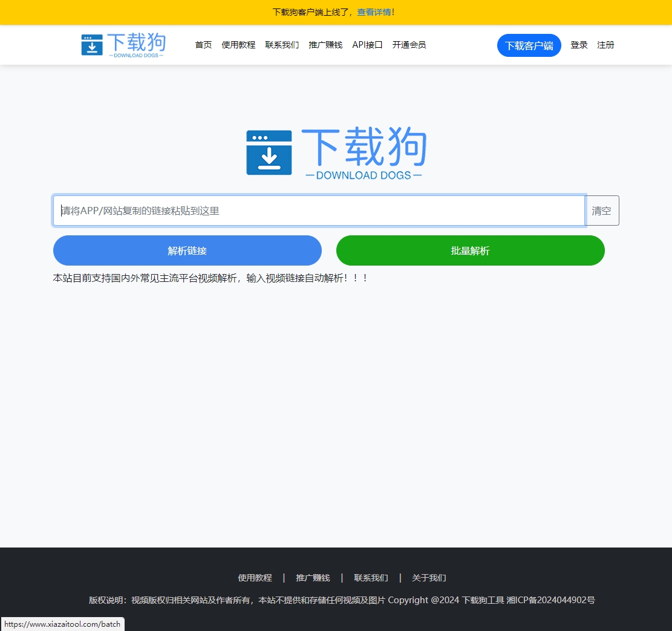Click the 下载客户端 button

pyautogui.click(x=529, y=45)
